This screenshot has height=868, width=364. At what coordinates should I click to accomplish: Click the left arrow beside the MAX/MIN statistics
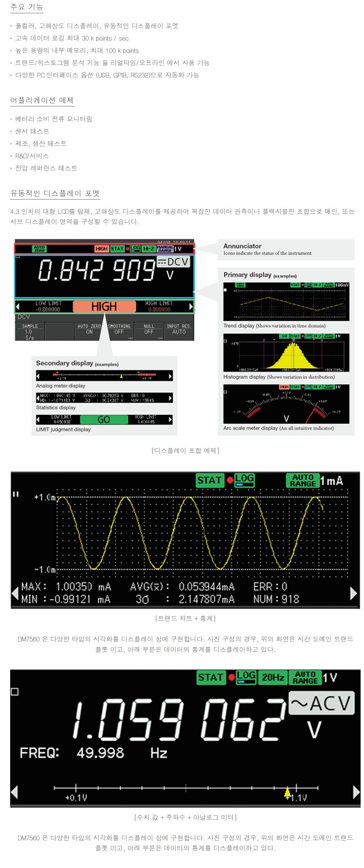(x=15, y=593)
